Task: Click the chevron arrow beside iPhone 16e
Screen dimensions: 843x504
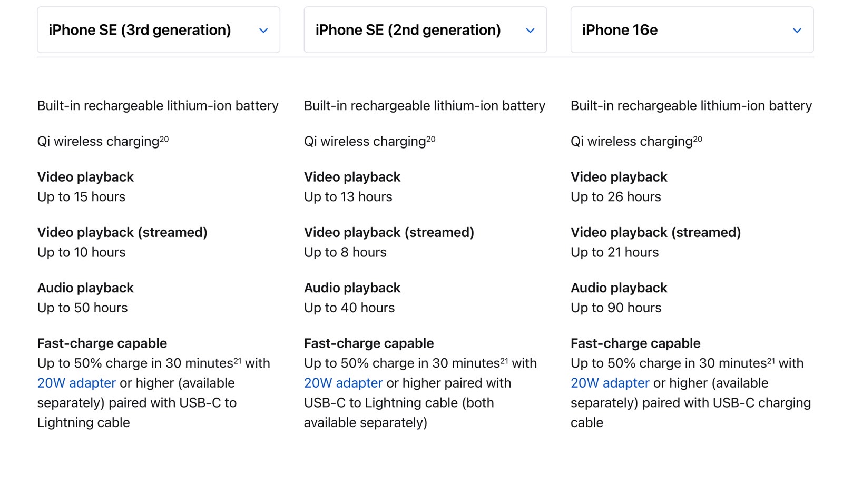Action: [x=797, y=31]
